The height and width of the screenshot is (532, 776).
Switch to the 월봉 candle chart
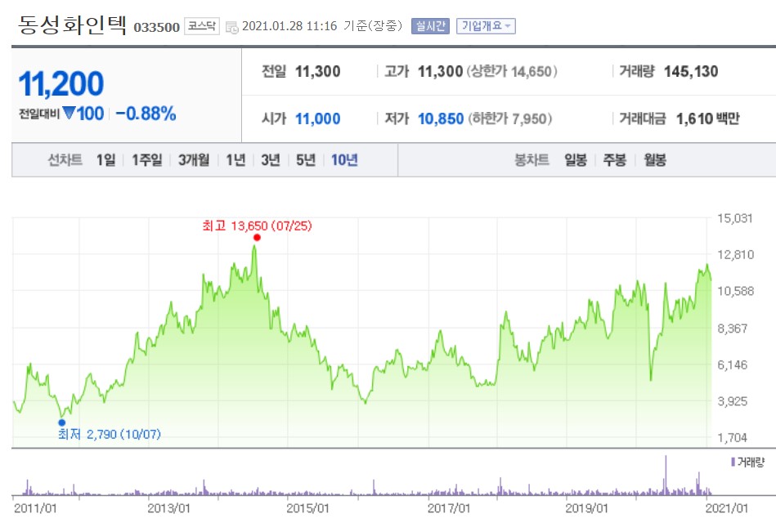pos(655,159)
